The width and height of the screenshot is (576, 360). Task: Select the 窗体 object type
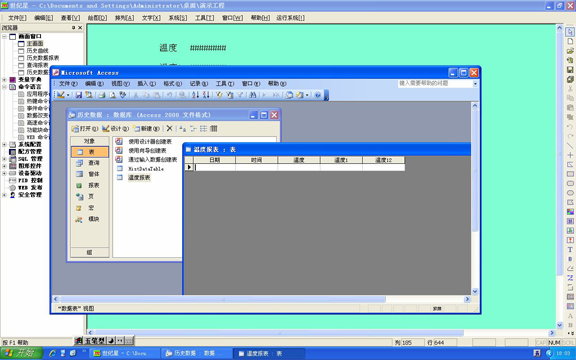[x=90, y=174]
